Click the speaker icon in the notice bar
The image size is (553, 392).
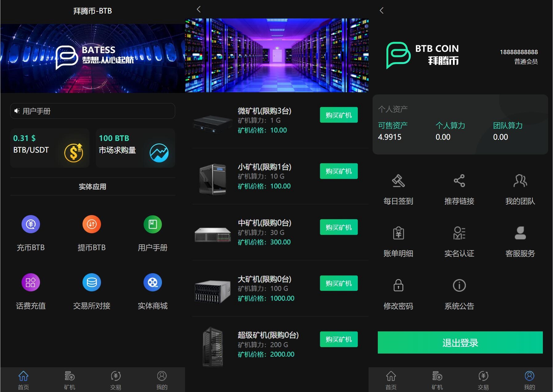[x=17, y=111]
